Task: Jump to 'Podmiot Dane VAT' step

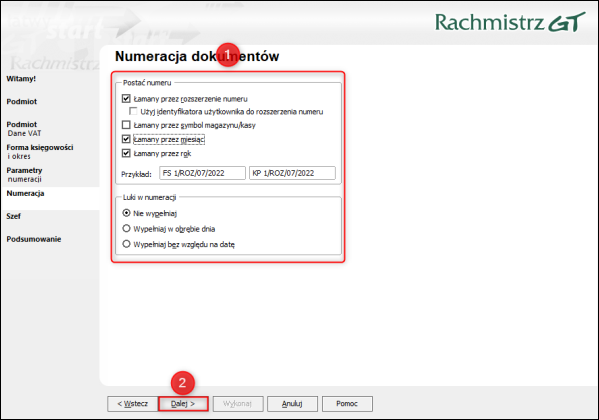Action: [x=24, y=129]
